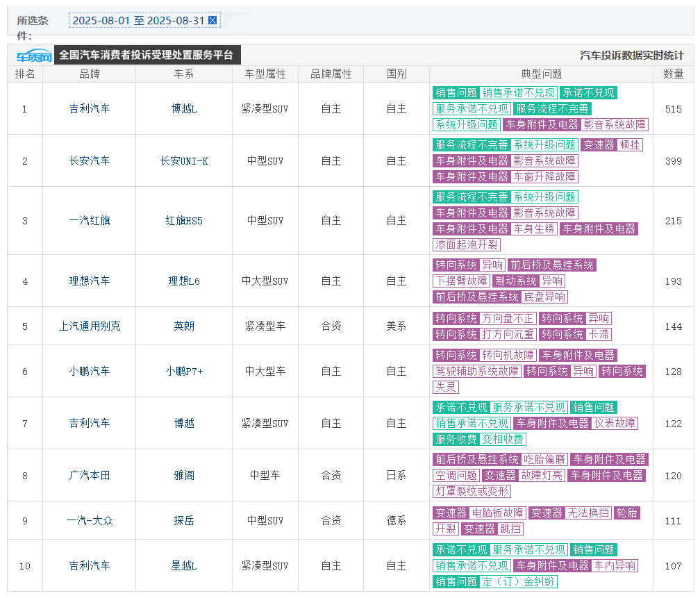Click the 定（订）金纠纷 tag in 星越L row

coord(518,581)
